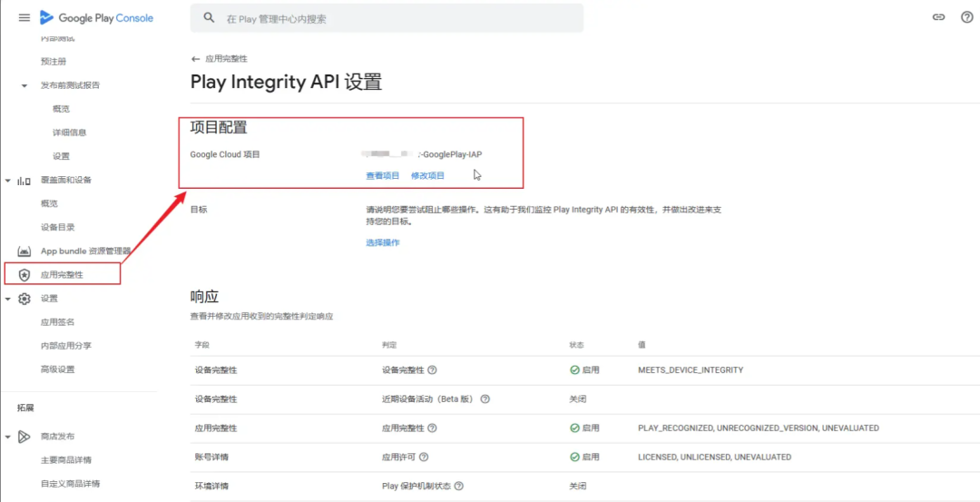Click the 覆盖面和设备 chart icon
The width and height of the screenshot is (980, 502).
[24, 181]
